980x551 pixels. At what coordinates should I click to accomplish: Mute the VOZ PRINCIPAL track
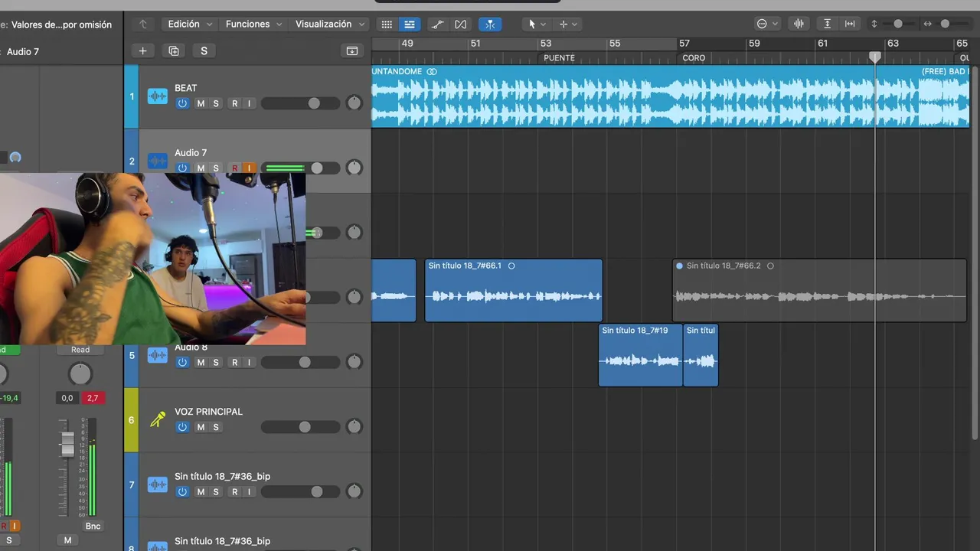(201, 427)
